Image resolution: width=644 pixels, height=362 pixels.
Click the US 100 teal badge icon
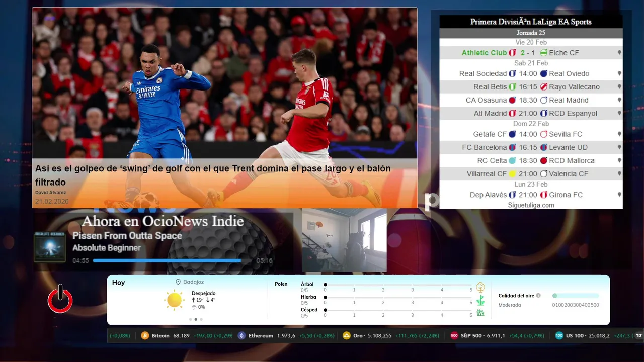[559, 335]
